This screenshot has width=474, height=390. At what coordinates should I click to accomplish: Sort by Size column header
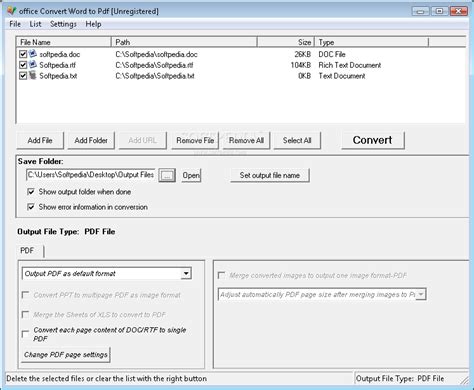point(286,42)
